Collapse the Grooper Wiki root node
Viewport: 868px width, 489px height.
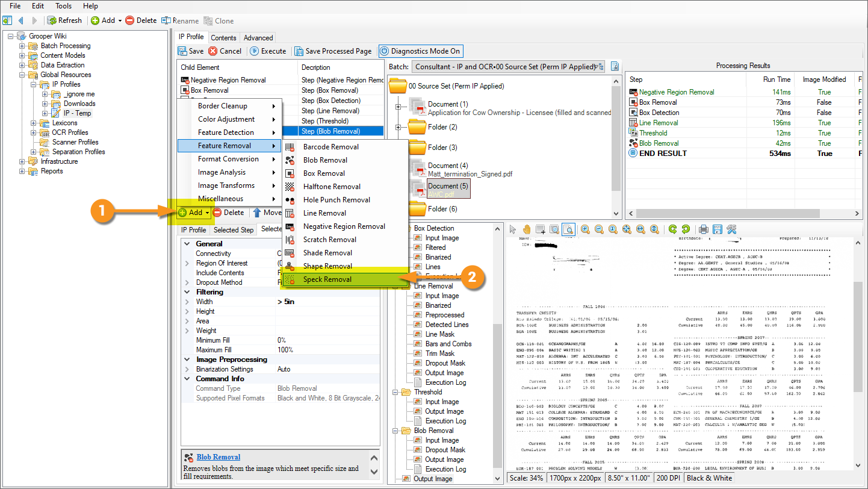tap(11, 36)
